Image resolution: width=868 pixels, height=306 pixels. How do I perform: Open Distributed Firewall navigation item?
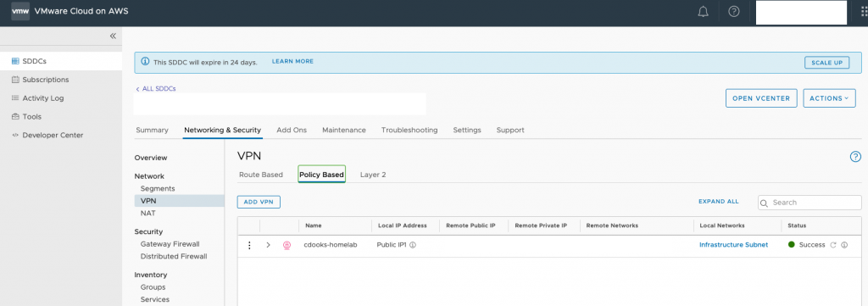tap(174, 256)
